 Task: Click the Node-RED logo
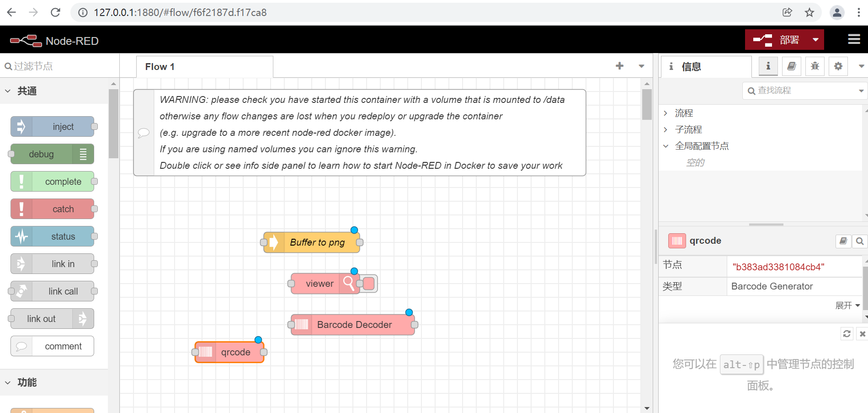[54, 41]
